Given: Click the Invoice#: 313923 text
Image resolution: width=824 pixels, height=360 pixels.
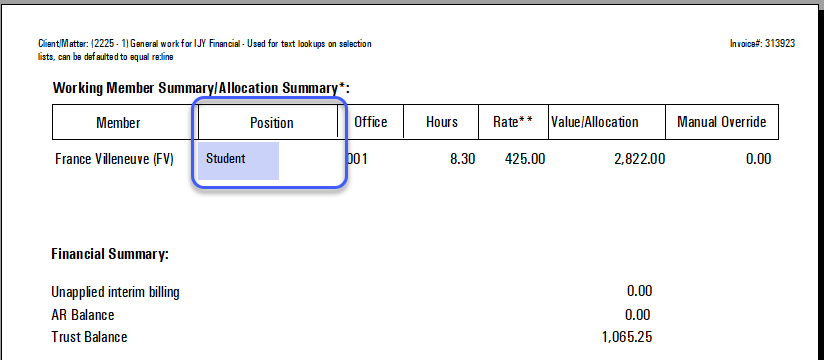Looking at the screenshot, I should coord(762,44).
